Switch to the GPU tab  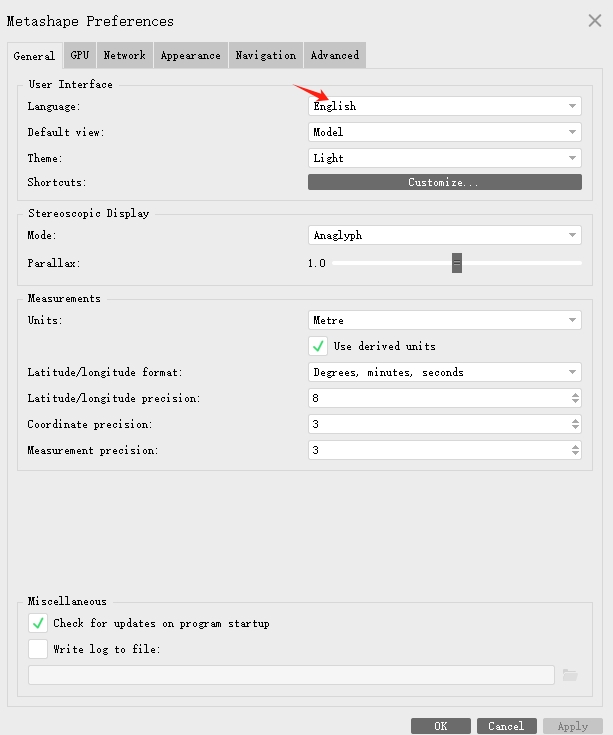[x=80, y=55]
